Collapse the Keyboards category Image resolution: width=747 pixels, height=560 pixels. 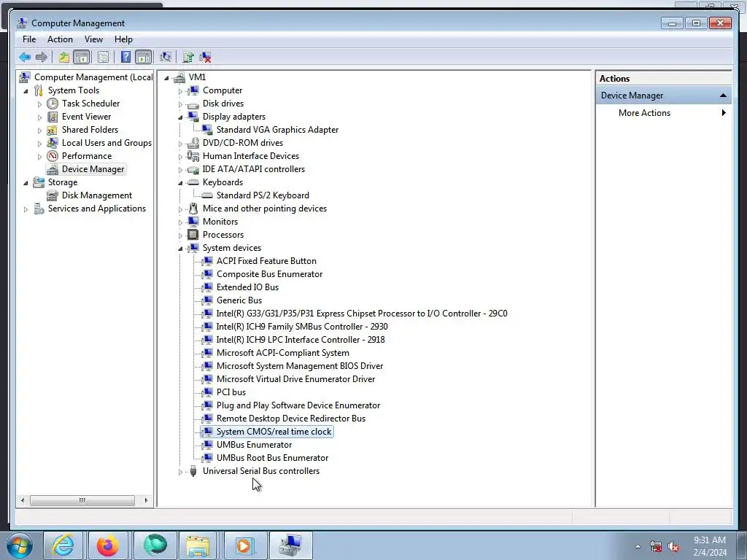(x=181, y=183)
